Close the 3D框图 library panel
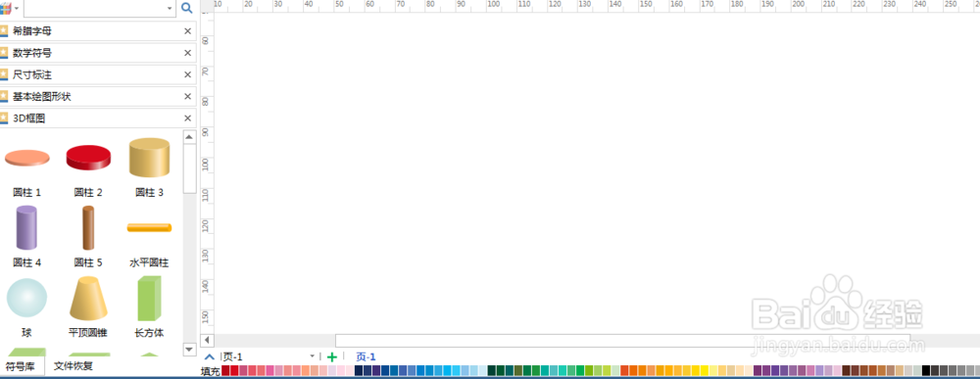 (x=187, y=118)
